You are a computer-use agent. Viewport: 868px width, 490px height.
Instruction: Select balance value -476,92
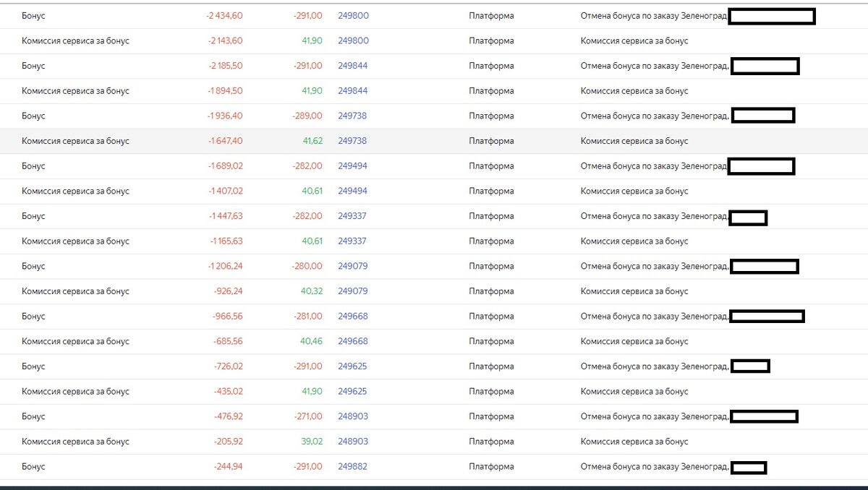(x=229, y=416)
